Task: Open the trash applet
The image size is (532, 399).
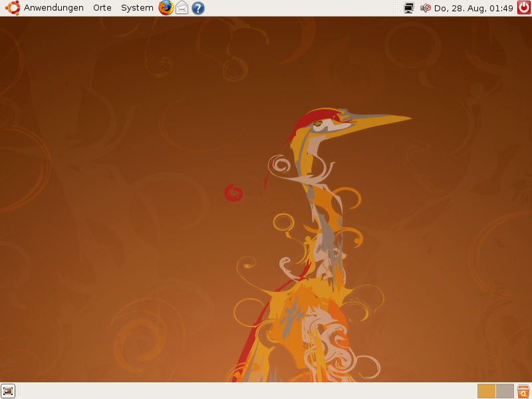Action: pyautogui.click(x=523, y=391)
